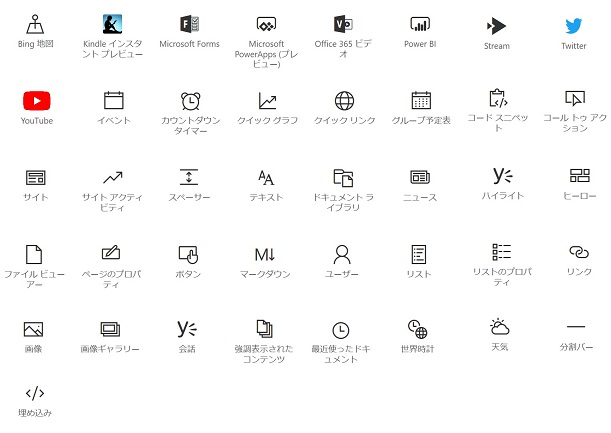611x433 pixels.
Task: Select the ユーザー person icon
Action: 342,254
